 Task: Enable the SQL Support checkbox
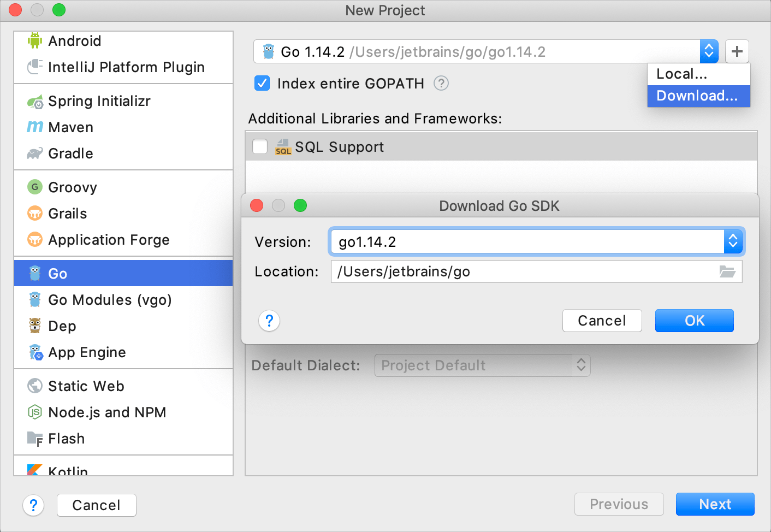(260, 146)
